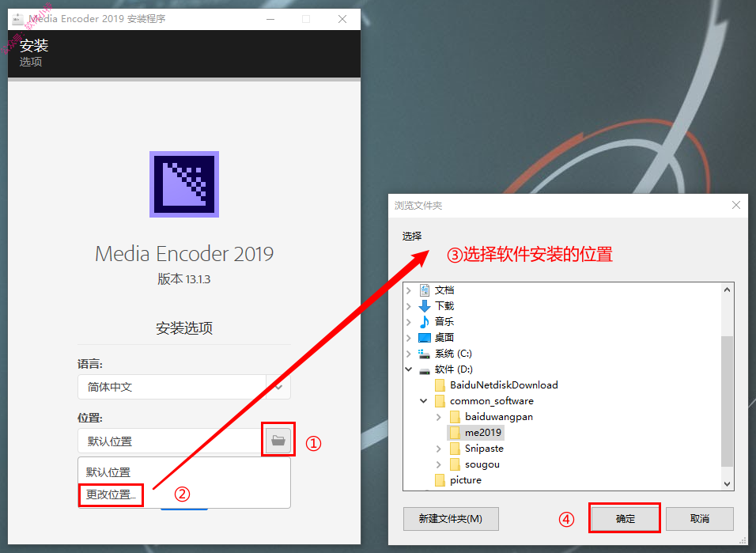Expand the 下载 tree node
The image size is (756, 553).
408,306
